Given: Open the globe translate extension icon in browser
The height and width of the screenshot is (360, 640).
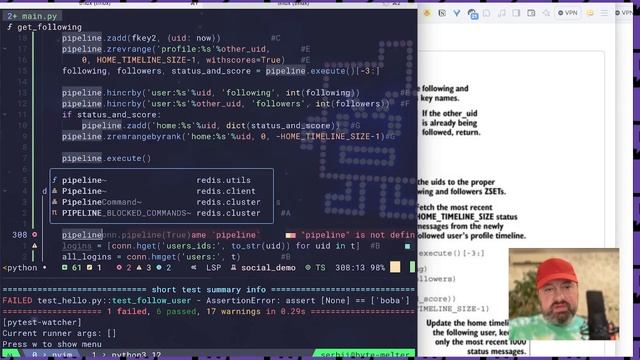Looking at the screenshot, I should click(x=472, y=14).
